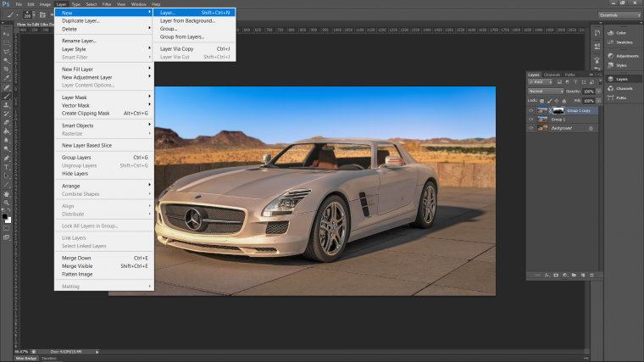Viewport: 644px width, 362px height.
Task: Select the Spot Healing Brush tool
Action: click(6, 87)
